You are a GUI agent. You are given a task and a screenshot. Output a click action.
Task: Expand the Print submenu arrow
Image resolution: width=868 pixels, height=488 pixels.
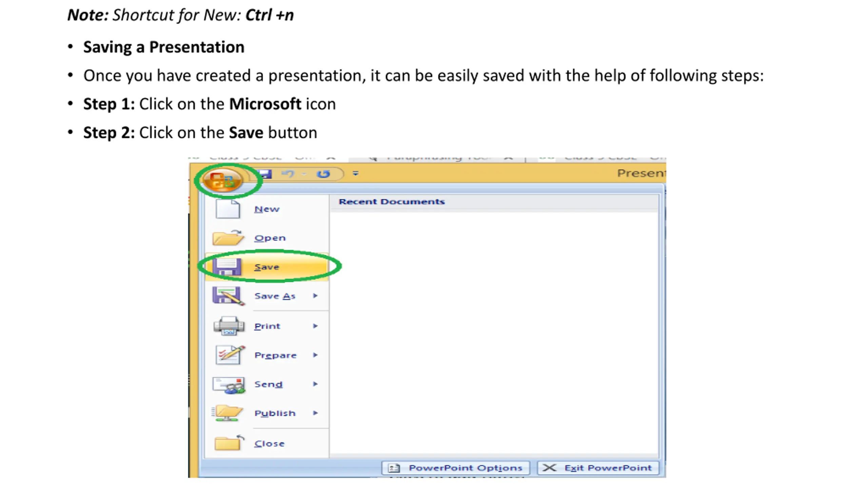[315, 326]
